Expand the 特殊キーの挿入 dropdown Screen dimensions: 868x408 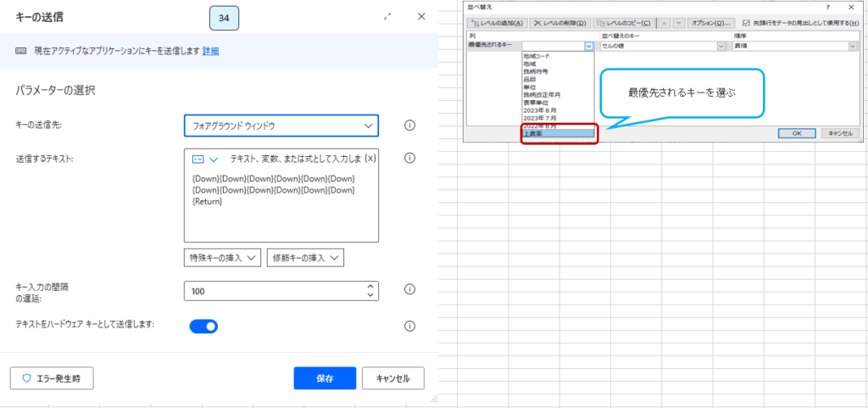point(222,257)
